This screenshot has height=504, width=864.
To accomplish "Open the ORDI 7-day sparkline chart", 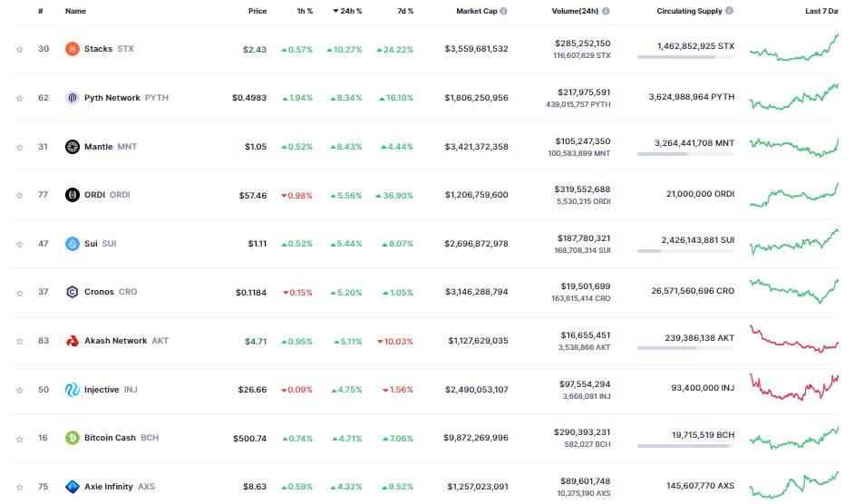I will 794,195.
